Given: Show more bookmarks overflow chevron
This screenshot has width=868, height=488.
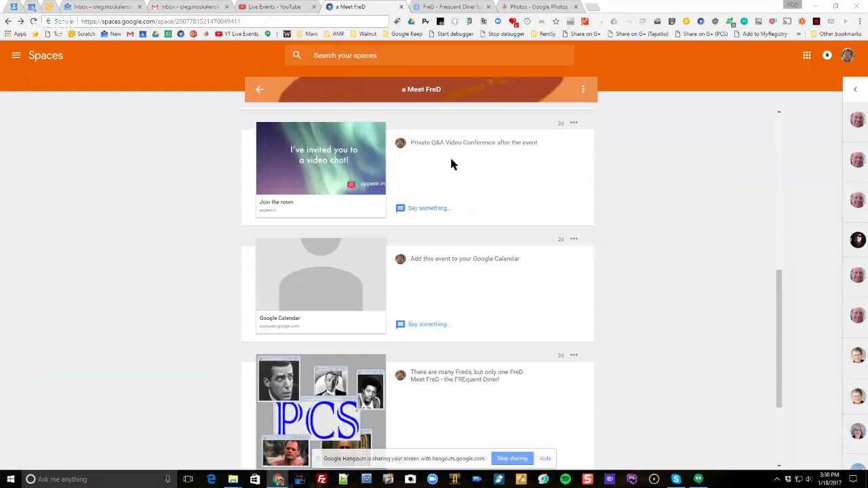Looking at the screenshot, I should pyautogui.click(x=799, y=34).
